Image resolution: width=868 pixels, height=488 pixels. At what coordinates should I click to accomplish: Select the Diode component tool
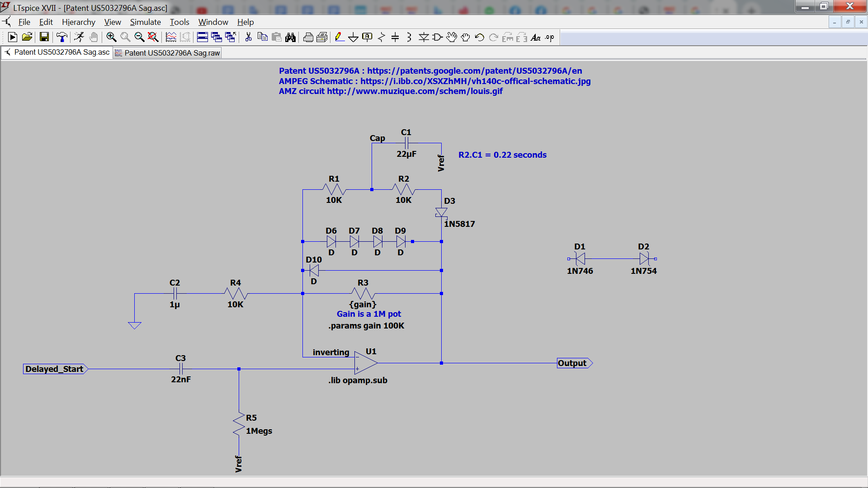[x=424, y=38]
